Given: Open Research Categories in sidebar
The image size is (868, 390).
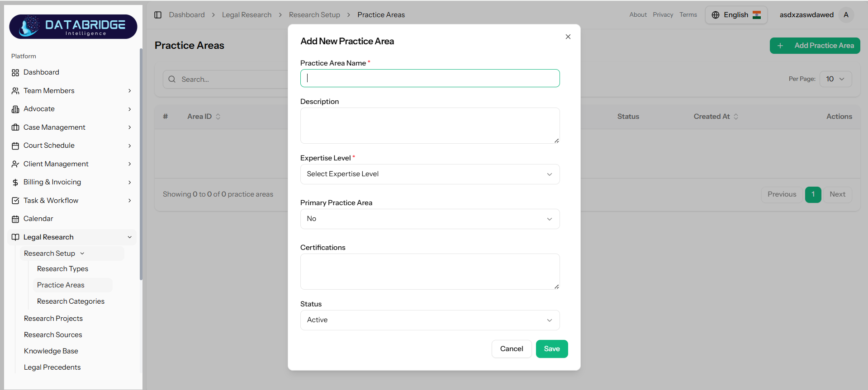Looking at the screenshot, I should point(71,301).
